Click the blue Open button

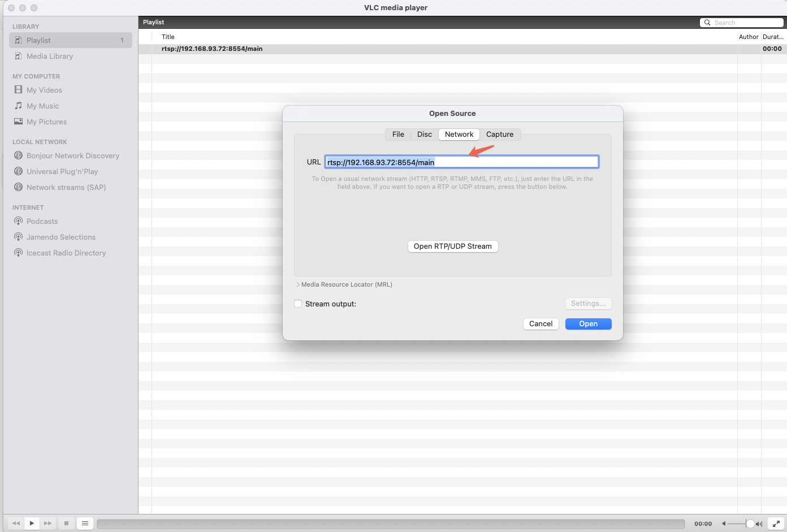589,323
